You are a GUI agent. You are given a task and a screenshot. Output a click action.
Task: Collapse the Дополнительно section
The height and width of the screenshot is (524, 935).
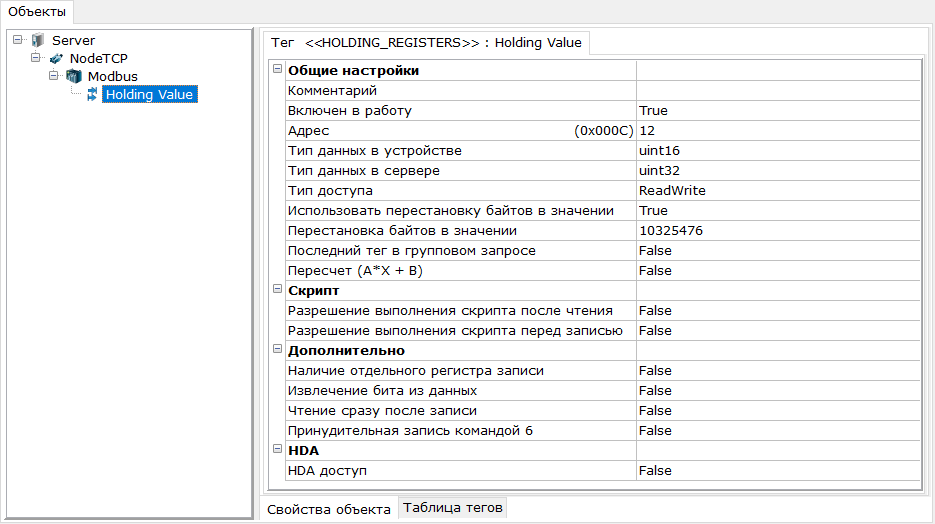click(277, 349)
